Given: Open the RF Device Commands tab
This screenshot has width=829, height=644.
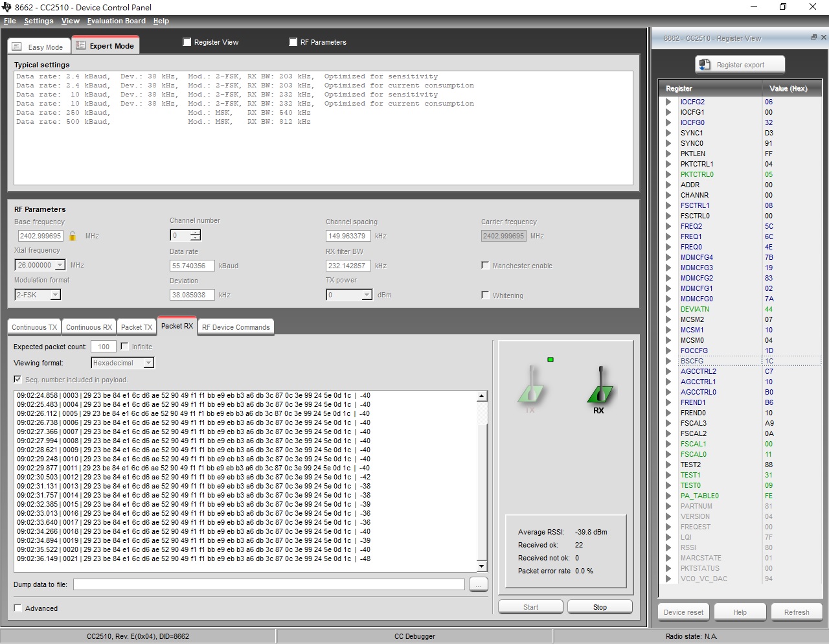Looking at the screenshot, I should coord(236,327).
